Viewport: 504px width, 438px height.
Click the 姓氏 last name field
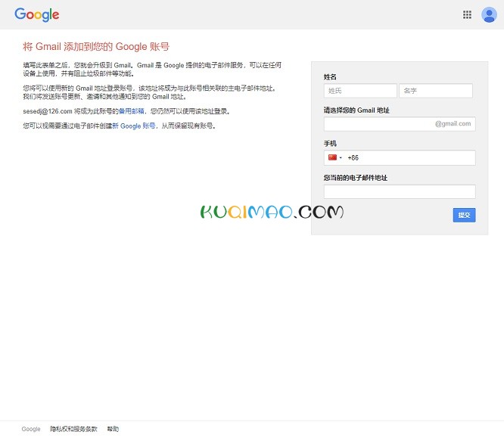coord(360,91)
